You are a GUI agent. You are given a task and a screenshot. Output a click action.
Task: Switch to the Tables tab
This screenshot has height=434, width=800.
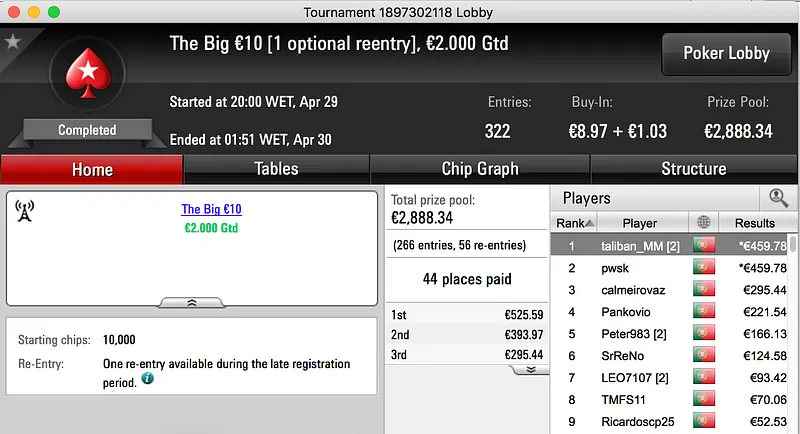click(x=276, y=169)
